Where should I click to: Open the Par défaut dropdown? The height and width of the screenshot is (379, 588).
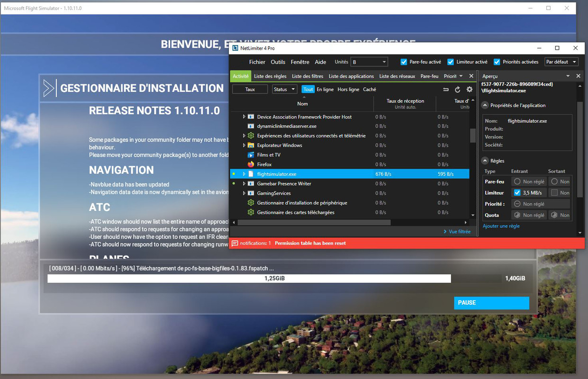(561, 62)
